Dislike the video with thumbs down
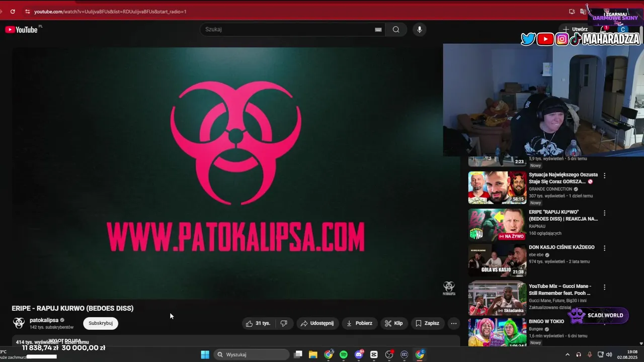Screen dimensions: 644x362 (284, 323)
